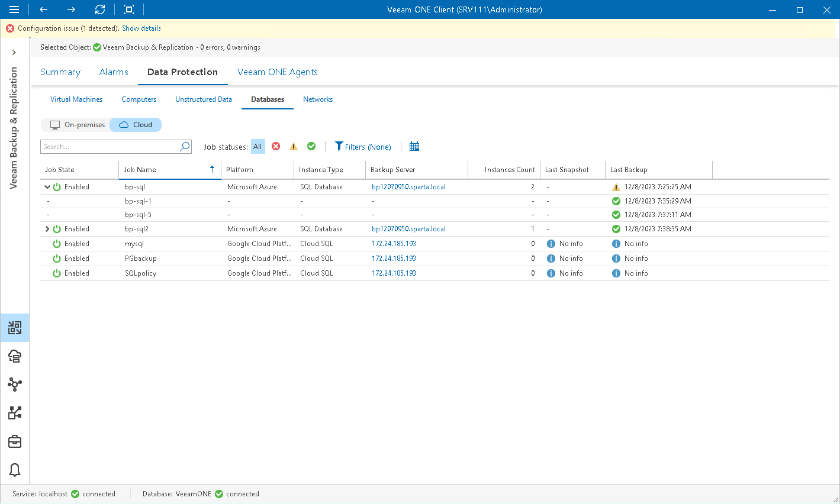Collapse the expanded bp-sql job row
This screenshot has width=840, height=504.
[x=48, y=186]
